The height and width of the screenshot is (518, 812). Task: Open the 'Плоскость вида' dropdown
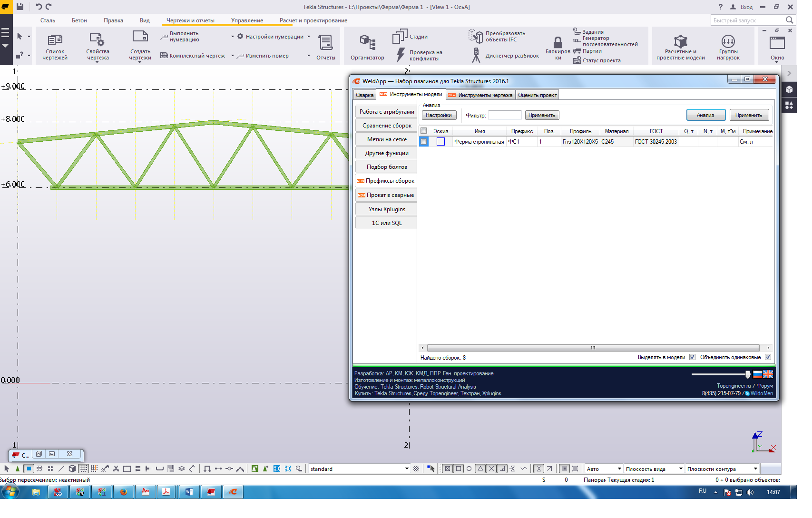coord(680,469)
